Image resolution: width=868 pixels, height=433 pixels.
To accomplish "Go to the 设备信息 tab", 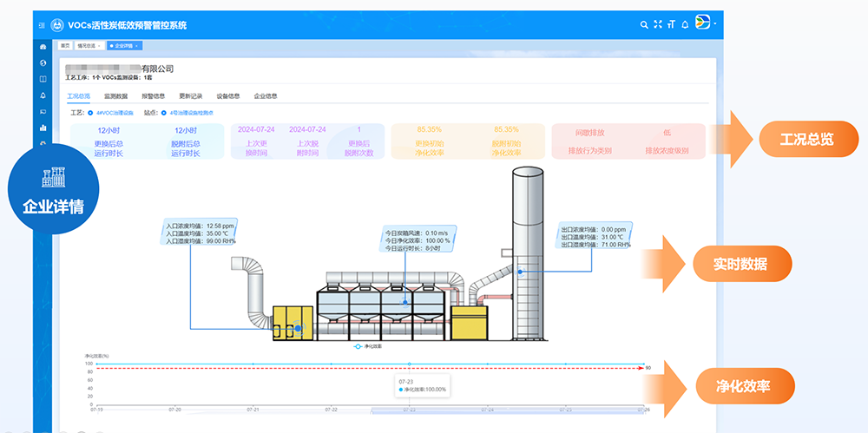I will (227, 96).
